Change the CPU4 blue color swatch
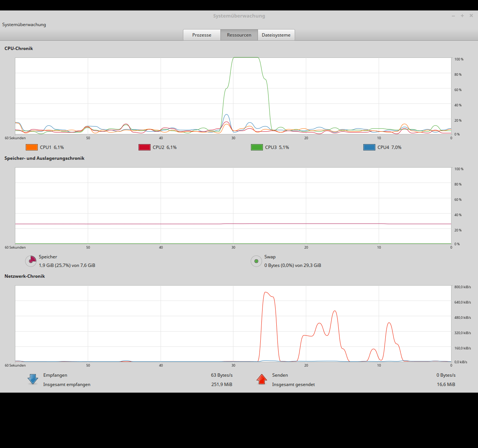The width and height of the screenshot is (478, 448). point(369,147)
